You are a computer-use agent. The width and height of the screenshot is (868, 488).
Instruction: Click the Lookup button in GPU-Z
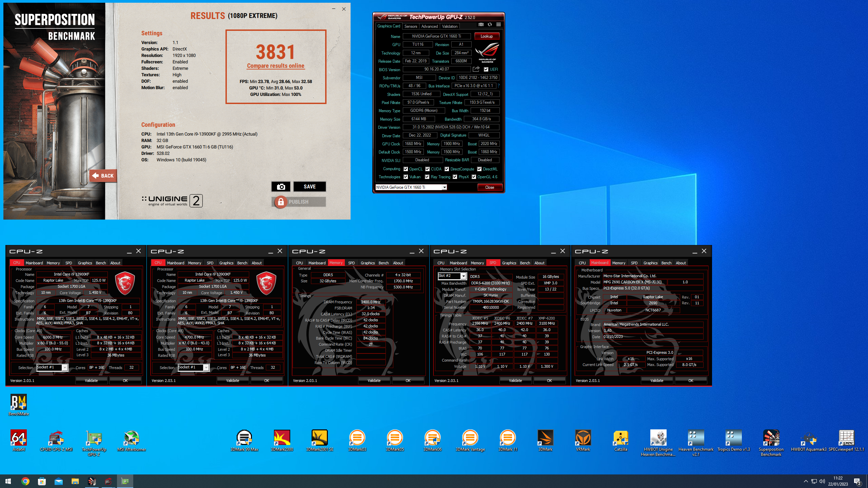coord(487,36)
